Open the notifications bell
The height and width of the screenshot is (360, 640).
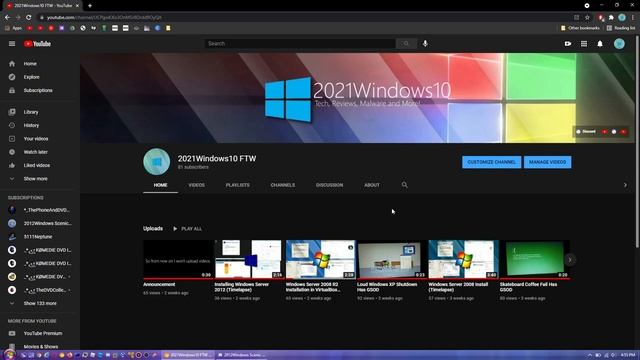600,44
